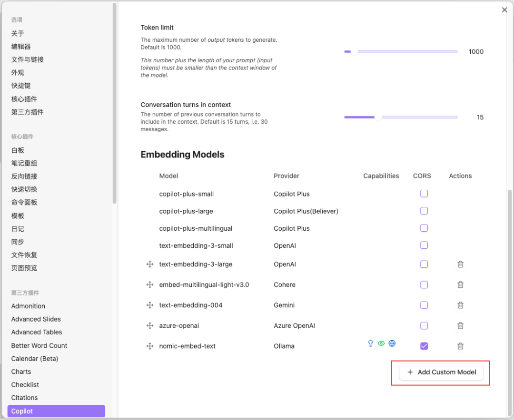Enable CORS for text-embedding-004
This screenshot has height=420, width=514.
pos(424,305)
